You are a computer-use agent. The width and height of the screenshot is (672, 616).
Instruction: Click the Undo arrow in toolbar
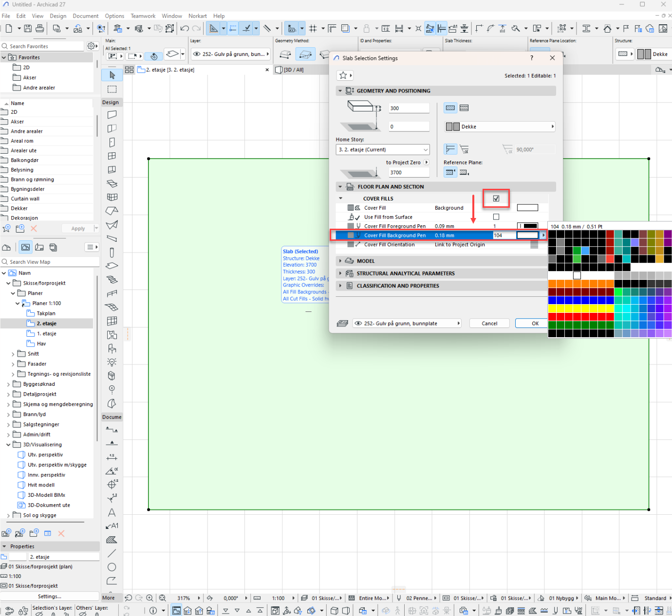pyautogui.click(x=185, y=28)
